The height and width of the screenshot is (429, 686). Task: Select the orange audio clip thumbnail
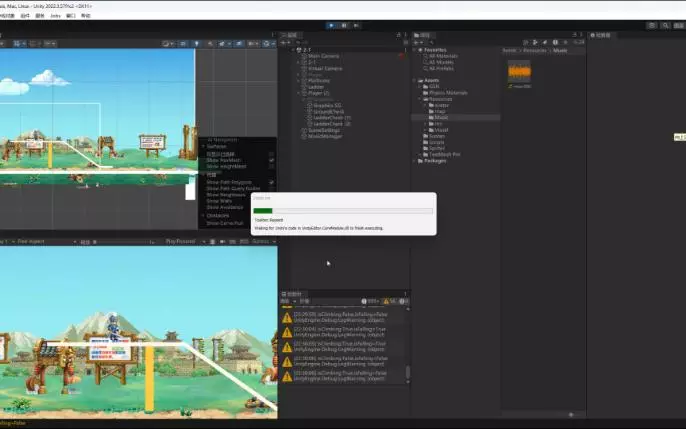[x=519, y=72]
